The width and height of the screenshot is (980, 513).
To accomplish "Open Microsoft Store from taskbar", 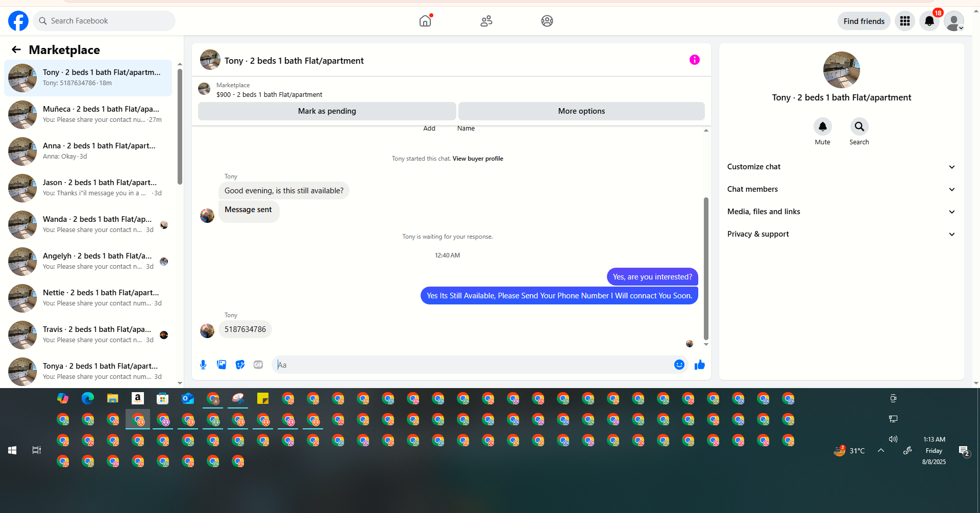I will click(163, 398).
